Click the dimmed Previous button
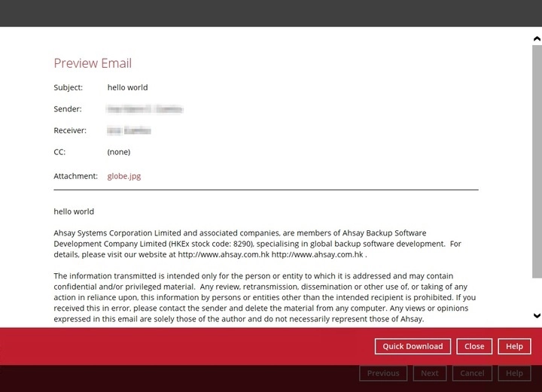This screenshot has height=392, width=542. [x=383, y=373]
